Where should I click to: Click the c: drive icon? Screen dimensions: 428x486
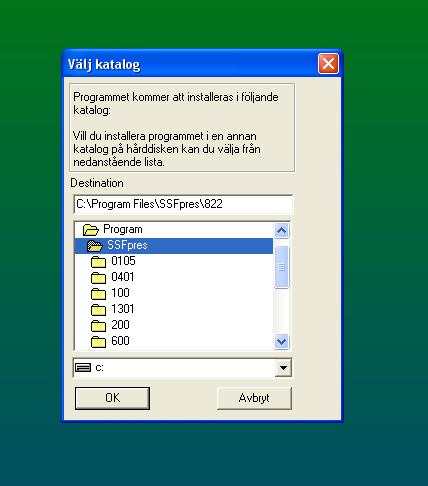coord(83,368)
